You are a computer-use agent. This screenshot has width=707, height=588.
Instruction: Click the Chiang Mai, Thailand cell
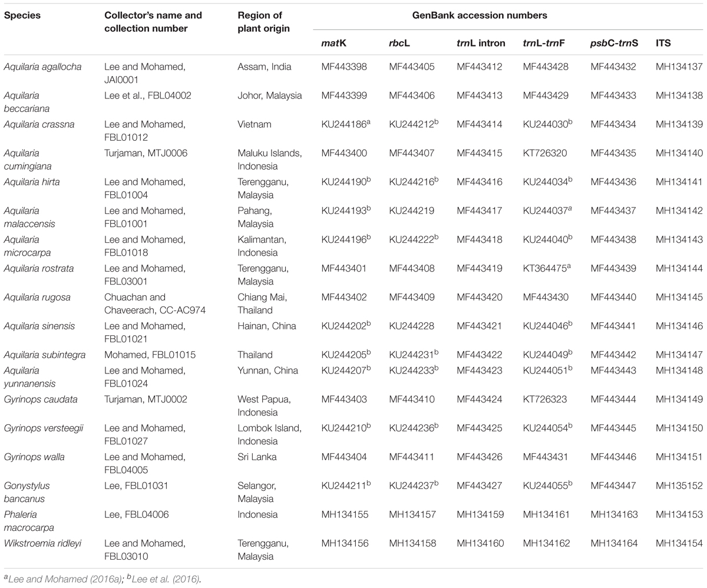pyautogui.click(x=260, y=304)
